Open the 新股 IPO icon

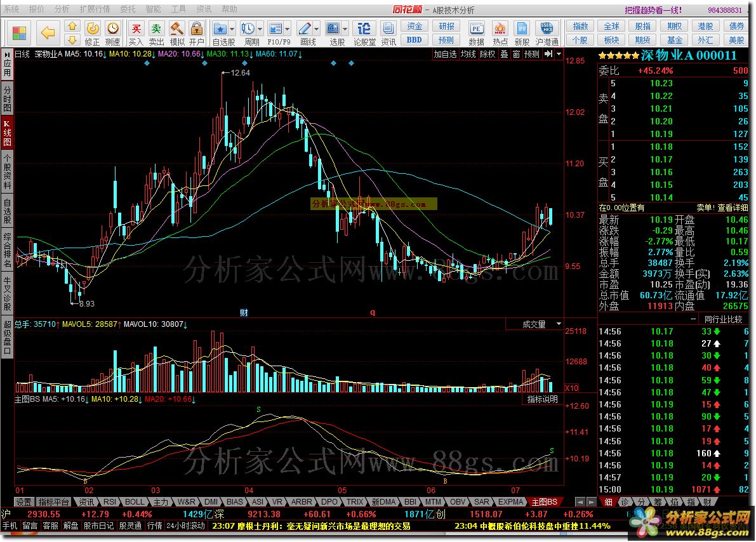tap(522, 33)
